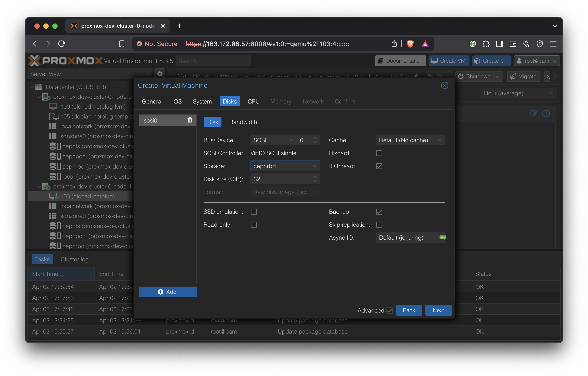Click the Server View gear settings icon
Screen dimensions: 588x376
tap(160, 74)
